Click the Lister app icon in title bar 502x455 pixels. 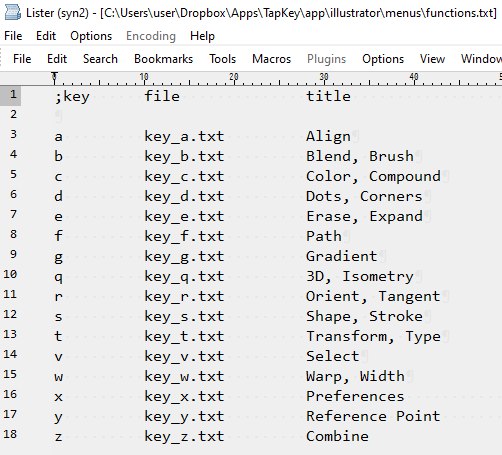coord(13,13)
